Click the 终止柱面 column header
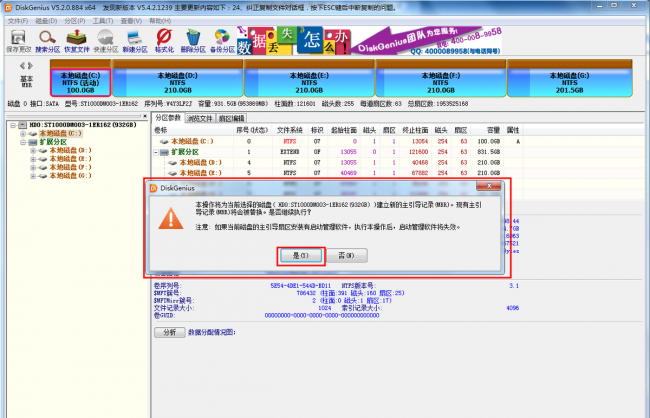650x418 pixels. (x=415, y=130)
